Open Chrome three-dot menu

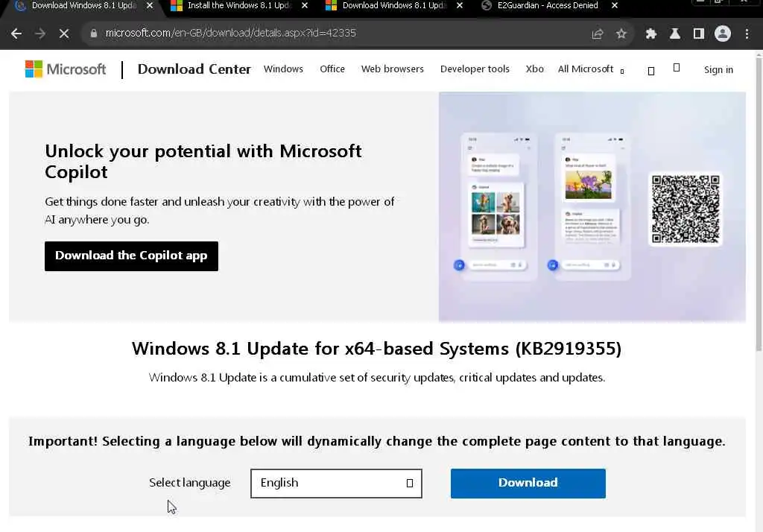[x=747, y=34]
